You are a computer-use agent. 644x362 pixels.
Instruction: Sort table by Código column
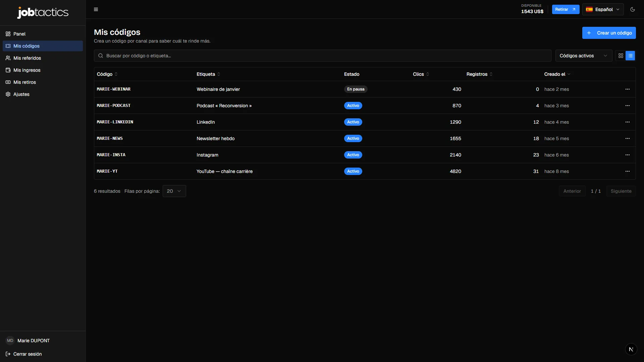click(x=107, y=74)
